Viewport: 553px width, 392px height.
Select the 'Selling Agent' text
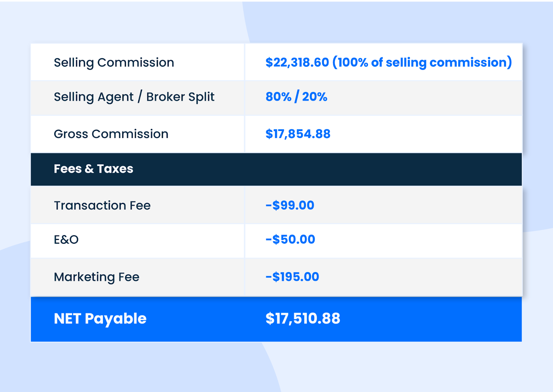click(x=94, y=97)
